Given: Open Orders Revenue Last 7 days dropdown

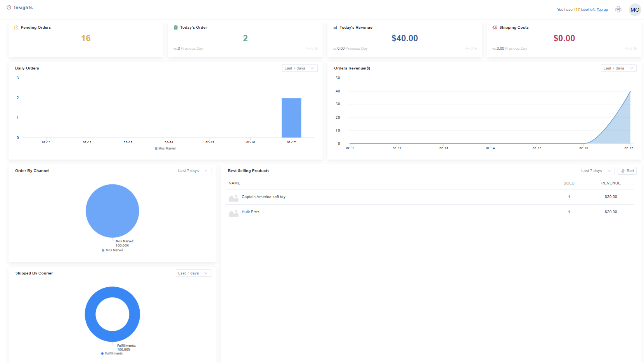Looking at the screenshot, I should click(618, 68).
